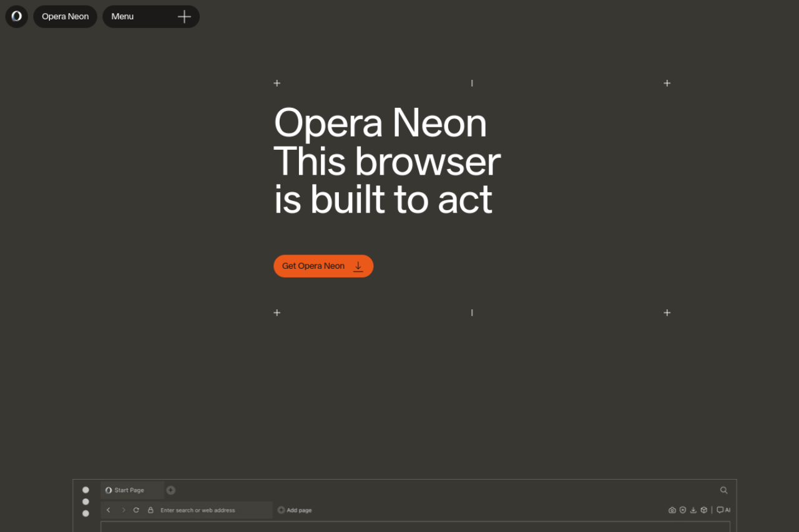Click the padlock icon in the address bar

point(150,510)
